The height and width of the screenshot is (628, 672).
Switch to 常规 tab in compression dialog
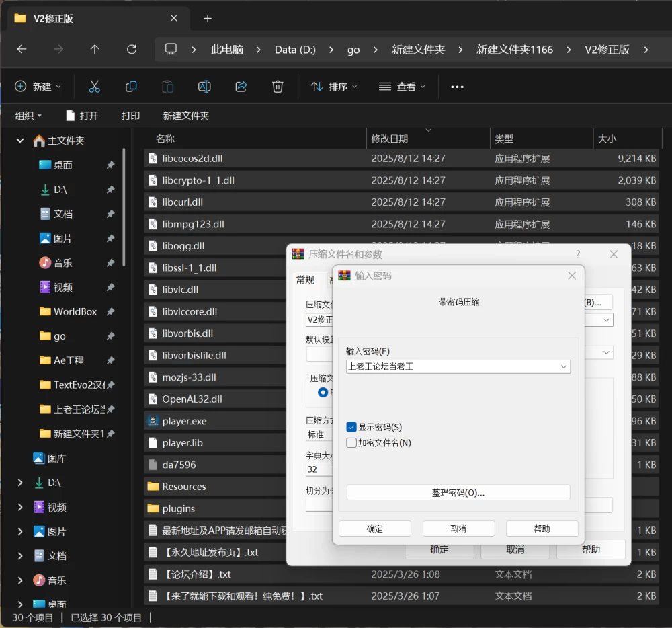tap(305, 280)
